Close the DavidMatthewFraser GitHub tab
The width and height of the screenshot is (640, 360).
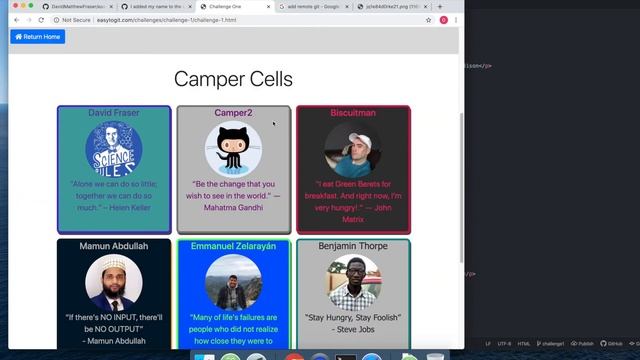(x=111, y=7)
